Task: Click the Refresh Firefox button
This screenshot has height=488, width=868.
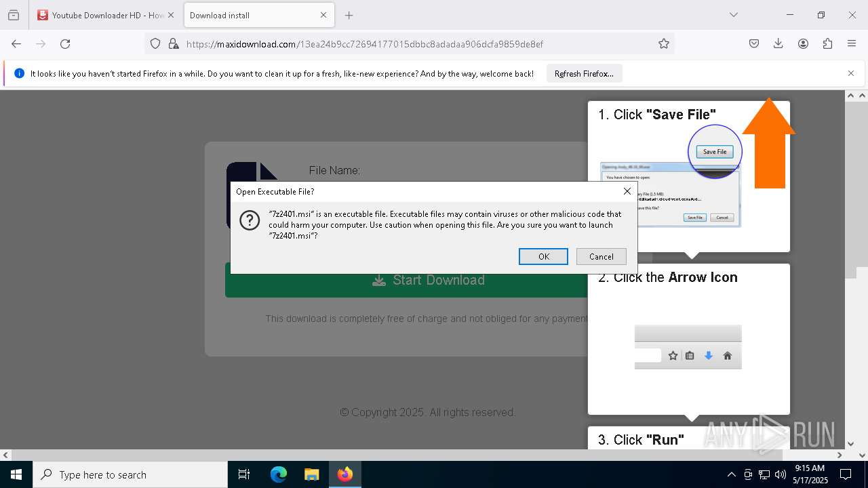Action: [x=584, y=73]
